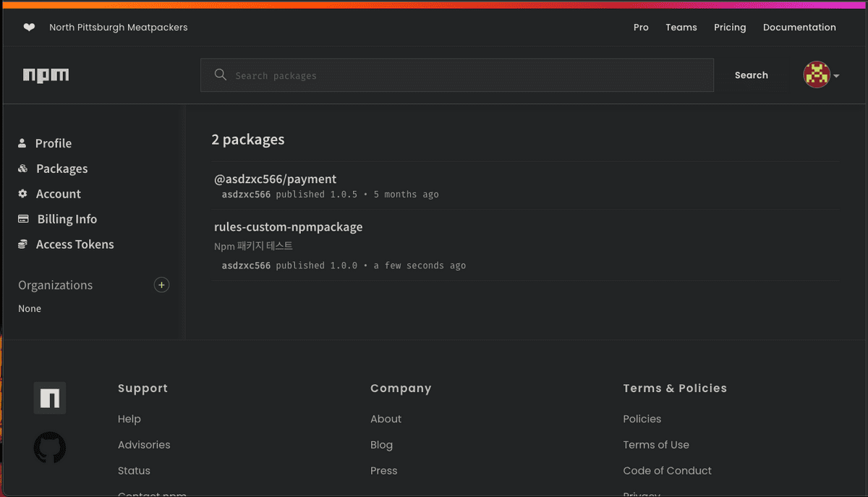Click the npm logo in header
The image size is (868, 497).
click(46, 75)
